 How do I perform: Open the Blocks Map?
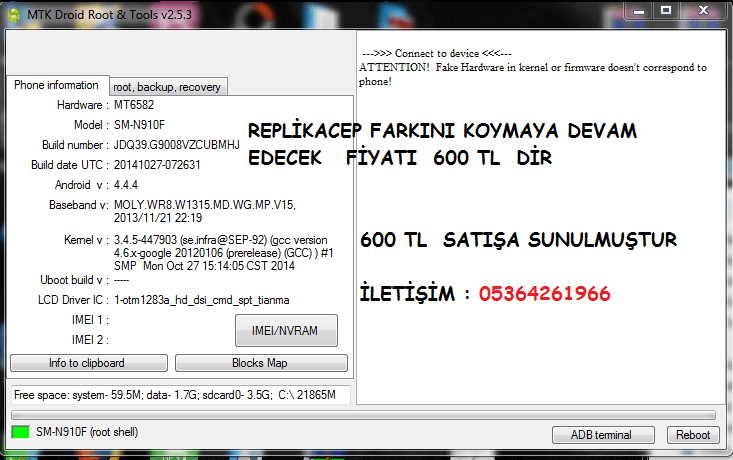coord(261,363)
